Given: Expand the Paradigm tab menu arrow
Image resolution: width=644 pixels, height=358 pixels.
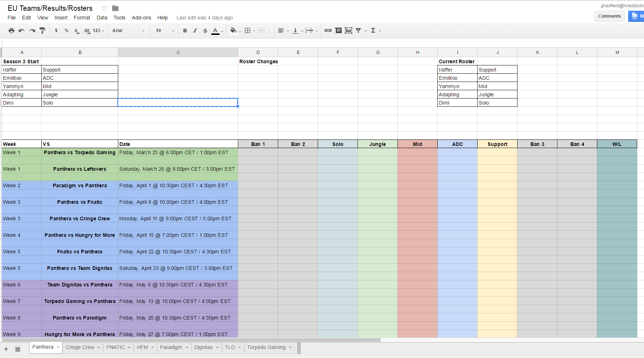Looking at the screenshot, I should (187, 348).
